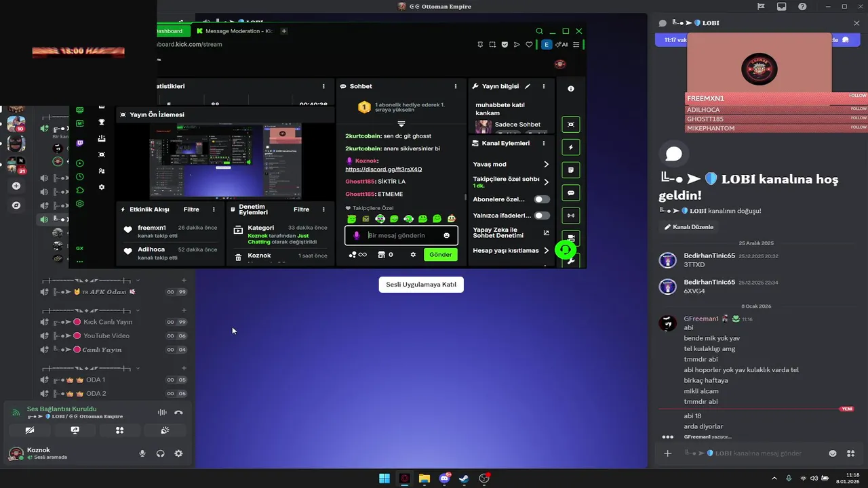Screen dimensions: 868x488
Task: Open the soundboard panel
Action: [x=165, y=430]
